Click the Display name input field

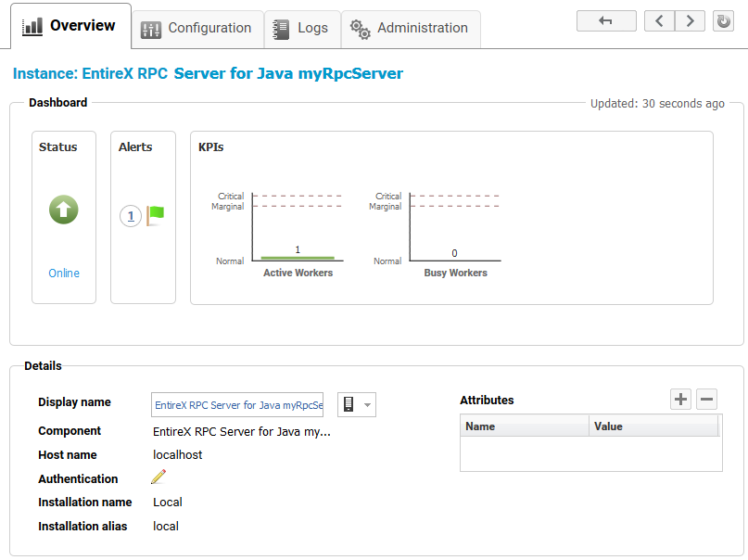click(237, 405)
